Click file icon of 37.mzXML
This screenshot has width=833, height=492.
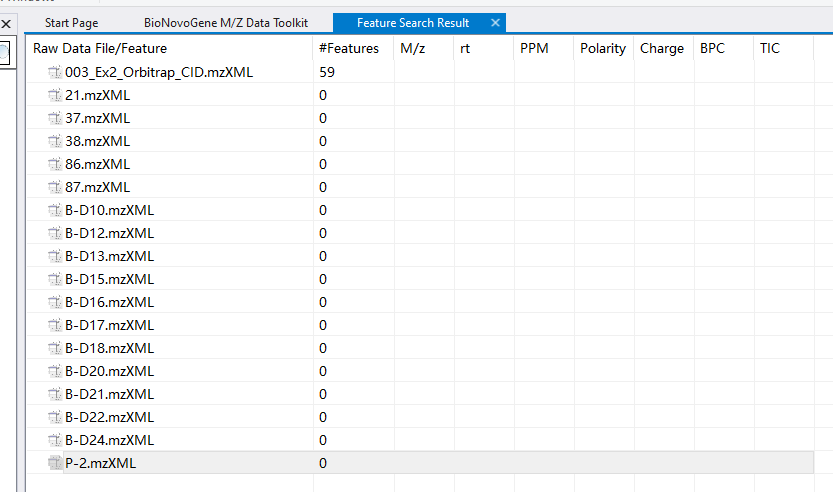[55, 118]
